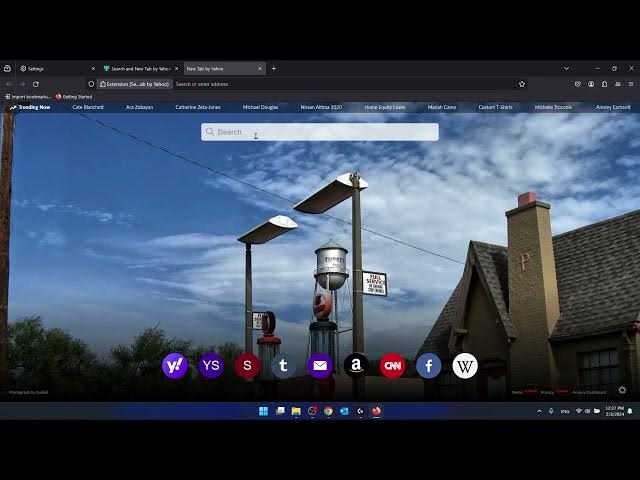640x480 pixels.
Task: Show hidden system tray icons
Action: pyautogui.click(x=539, y=411)
